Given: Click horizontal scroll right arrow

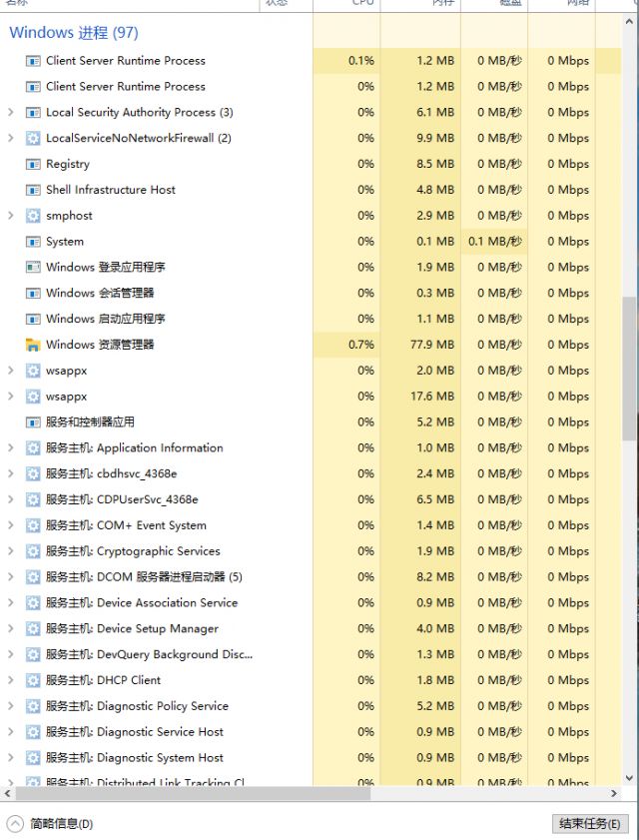Looking at the screenshot, I should [614, 793].
